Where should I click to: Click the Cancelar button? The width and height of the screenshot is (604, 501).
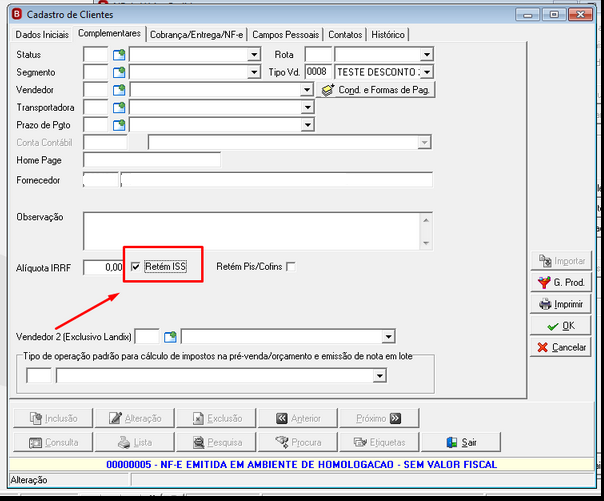point(560,347)
